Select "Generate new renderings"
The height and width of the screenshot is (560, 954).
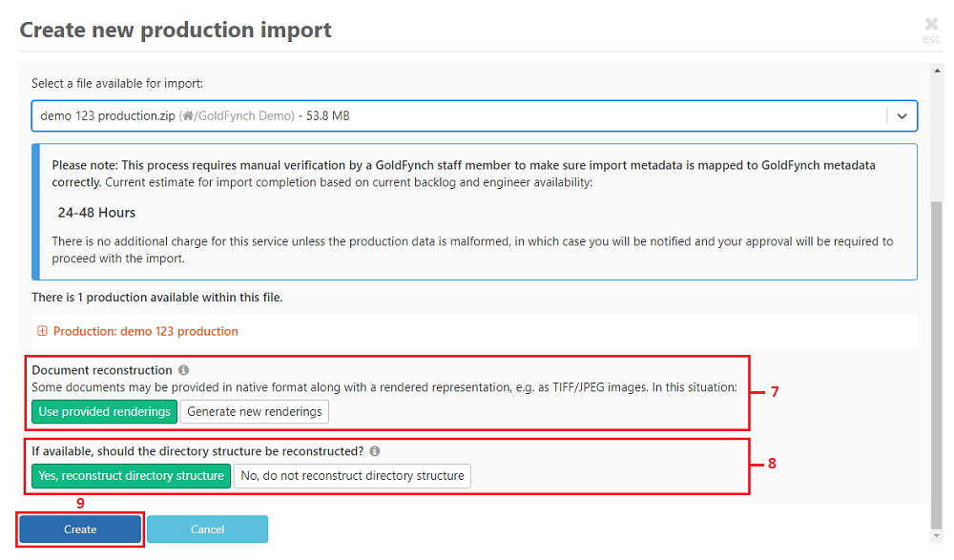(254, 411)
